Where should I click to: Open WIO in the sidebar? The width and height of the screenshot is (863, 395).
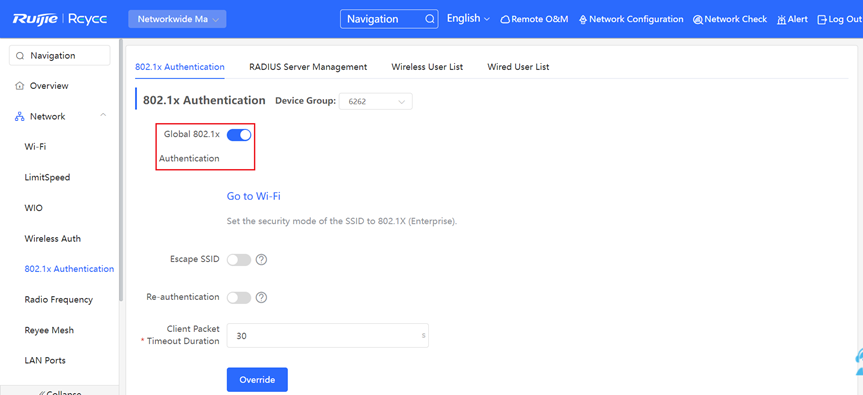[x=34, y=208]
